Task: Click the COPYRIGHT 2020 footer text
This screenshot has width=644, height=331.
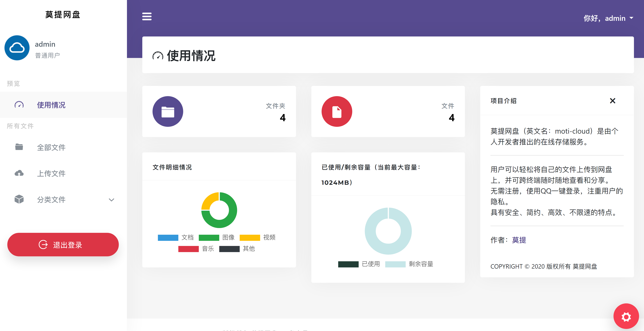Action: pyautogui.click(x=543, y=267)
